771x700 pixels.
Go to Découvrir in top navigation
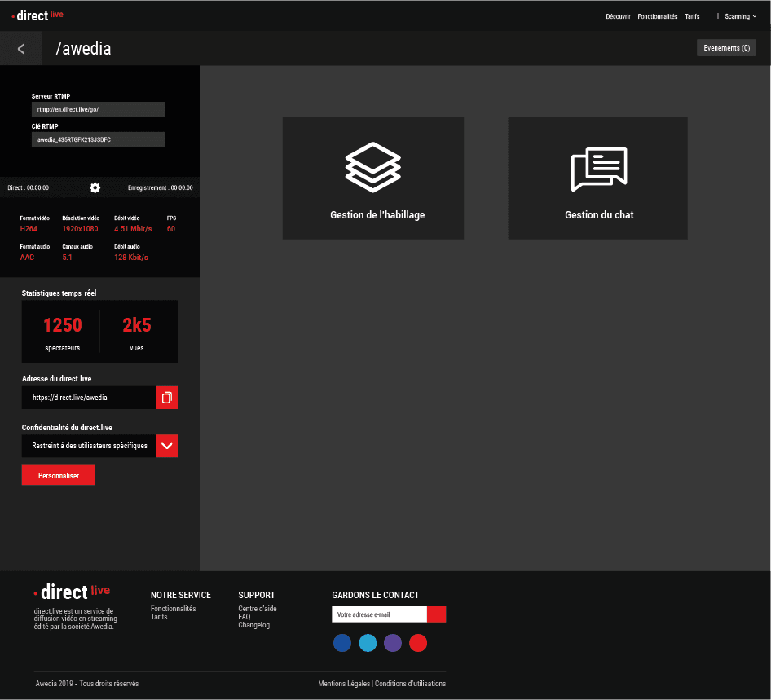pos(618,16)
